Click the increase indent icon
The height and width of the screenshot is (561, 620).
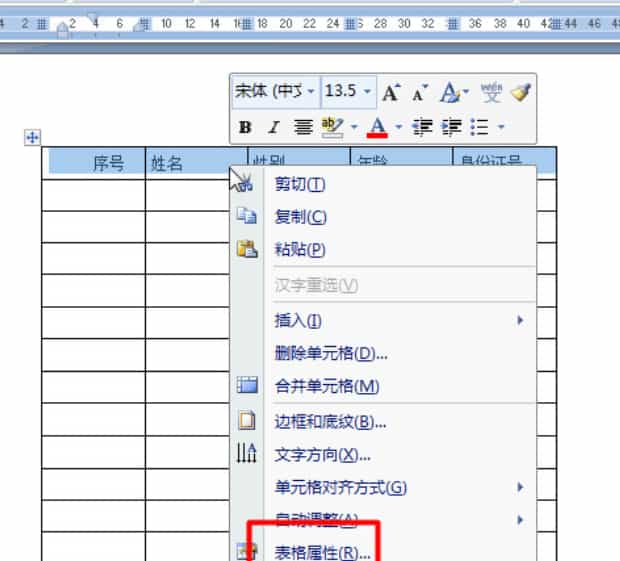tap(451, 127)
